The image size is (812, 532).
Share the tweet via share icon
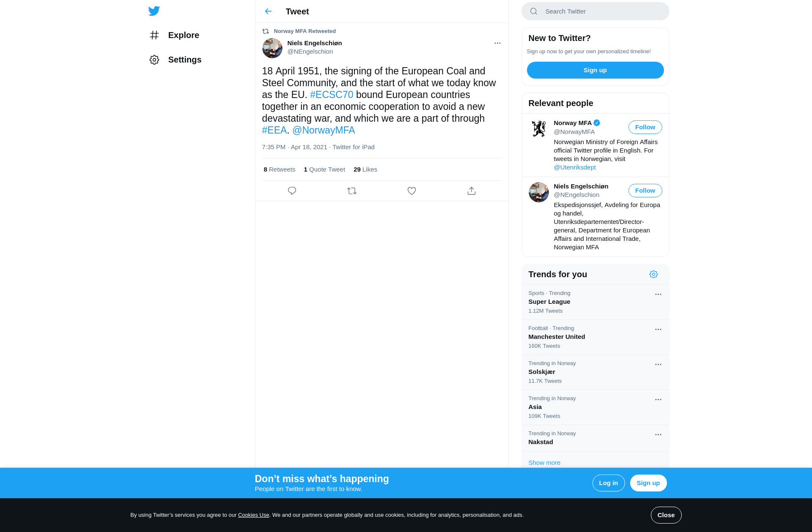pos(472,191)
